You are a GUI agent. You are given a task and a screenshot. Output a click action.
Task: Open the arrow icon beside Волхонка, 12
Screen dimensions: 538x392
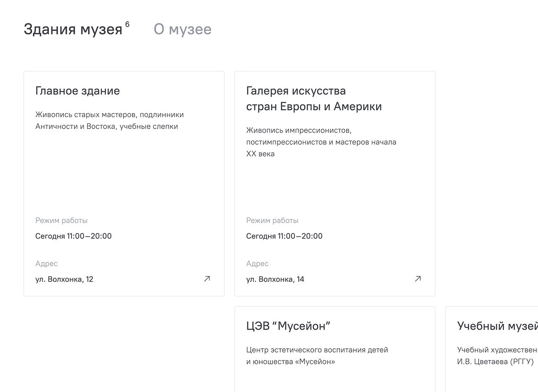pos(207,279)
